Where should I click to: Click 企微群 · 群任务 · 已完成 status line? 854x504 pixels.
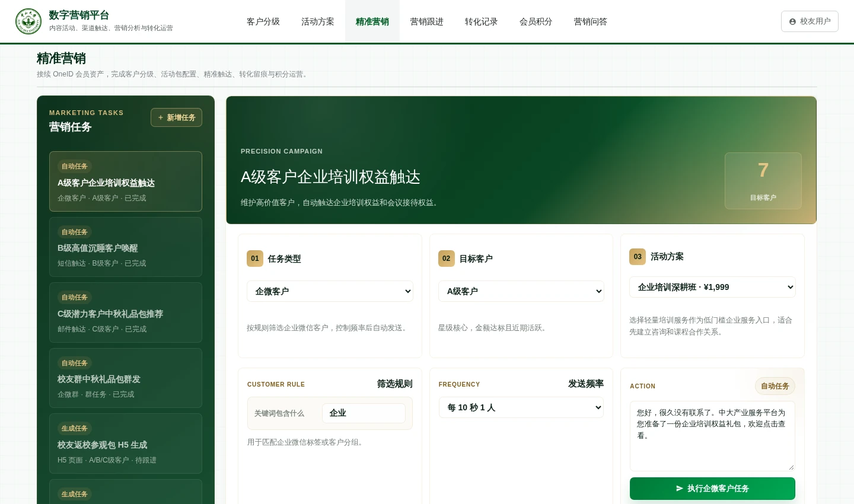coord(96,394)
